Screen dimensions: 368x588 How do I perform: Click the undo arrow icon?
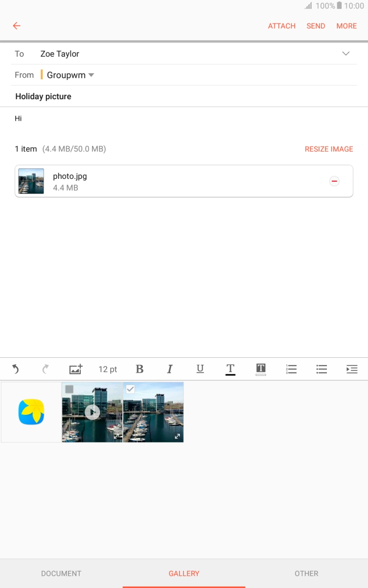point(16,369)
